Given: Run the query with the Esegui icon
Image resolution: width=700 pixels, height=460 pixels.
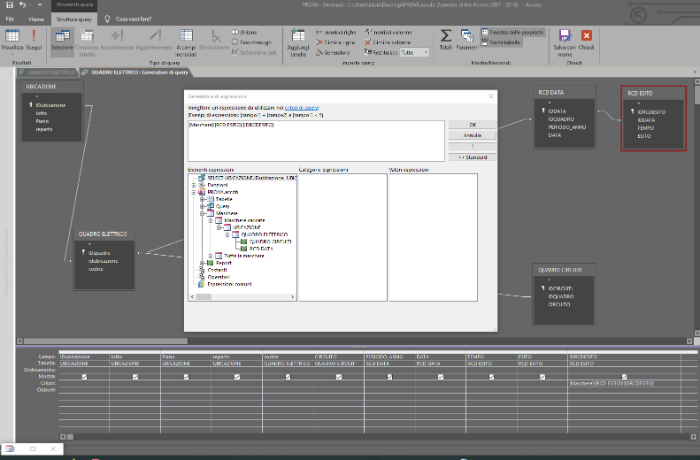Looking at the screenshot, I should (34, 40).
